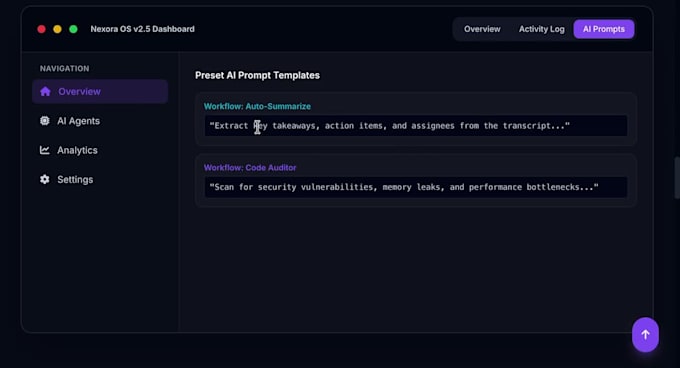Open Settings from the sidebar
Image resolution: width=680 pixels, height=368 pixels.
click(x=100, y=179)
